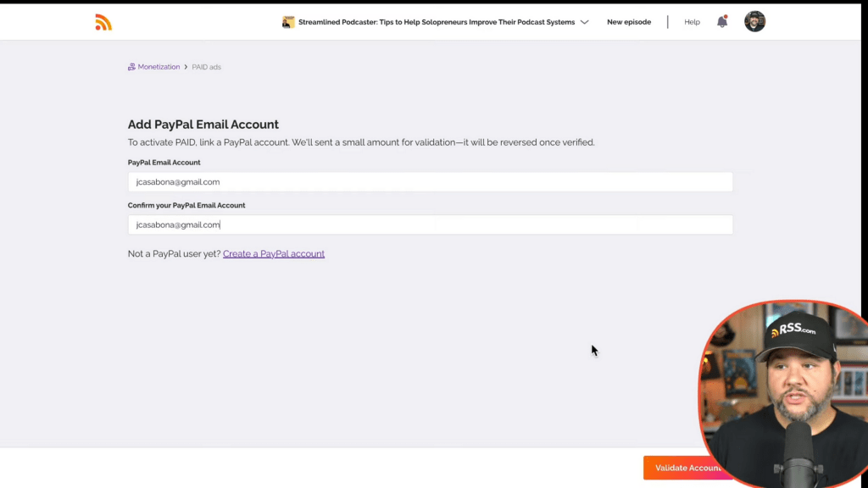The width and height of the screenshot is (868, 488).
Task: Select the Streamlined Podcaster podcast title
Action: [436, 22]
